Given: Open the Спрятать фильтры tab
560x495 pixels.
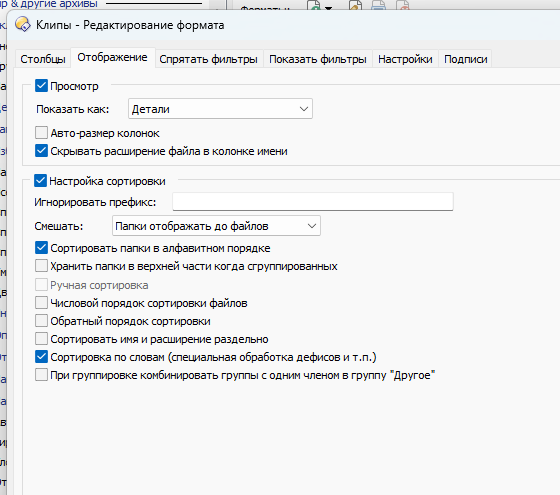Looking at the screenshot, I should click(x=209, y=59).
